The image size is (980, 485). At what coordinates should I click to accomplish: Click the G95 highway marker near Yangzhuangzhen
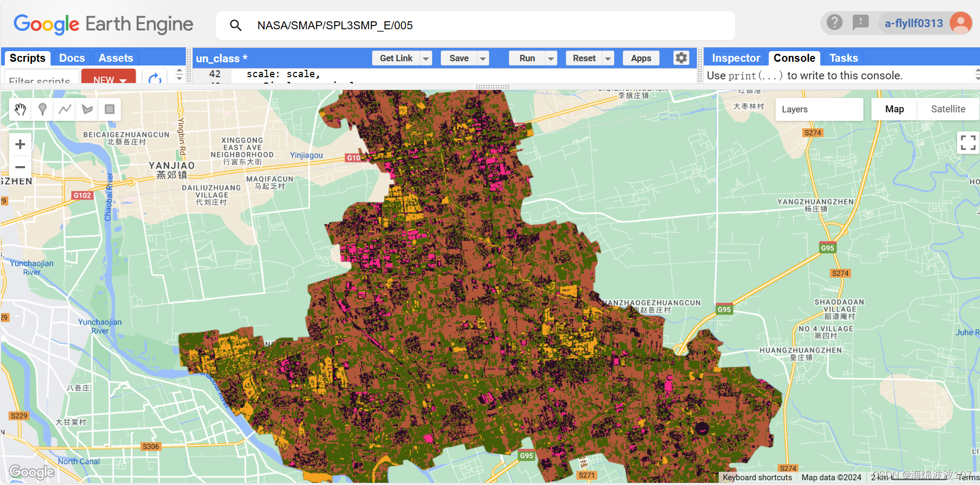(x=827, y=248)
